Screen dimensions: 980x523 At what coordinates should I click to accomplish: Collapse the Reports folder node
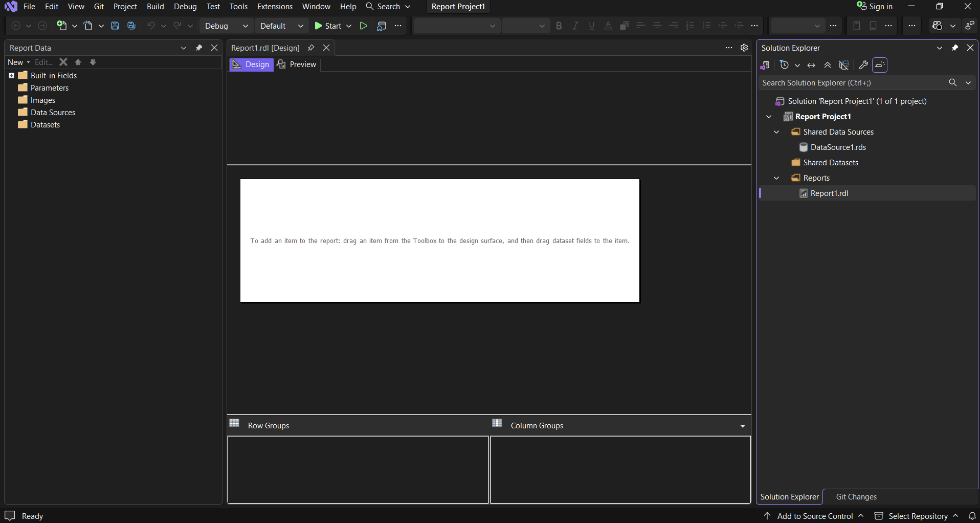pos(776,178)
